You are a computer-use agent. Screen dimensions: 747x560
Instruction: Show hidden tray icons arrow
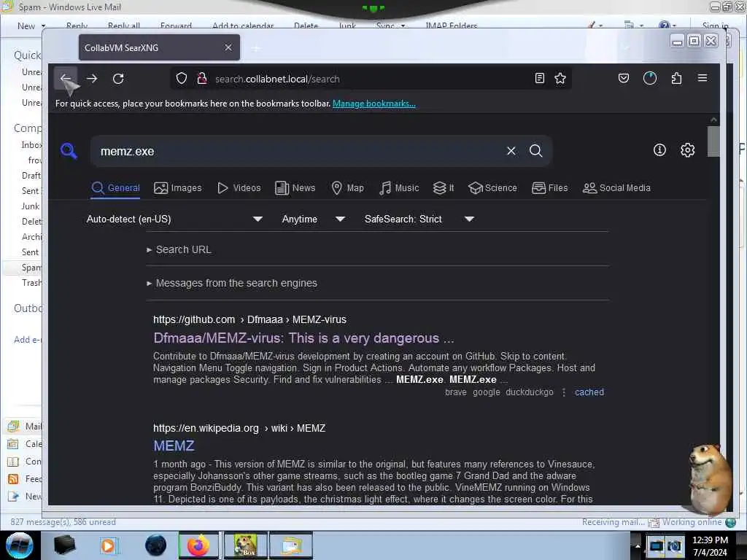tap(637, 545)
